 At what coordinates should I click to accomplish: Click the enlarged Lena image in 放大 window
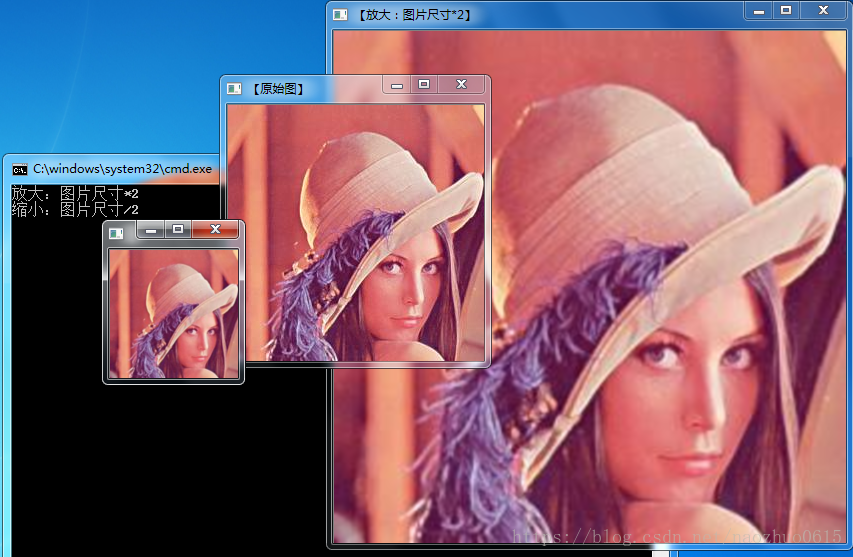(x=589, y=287)
